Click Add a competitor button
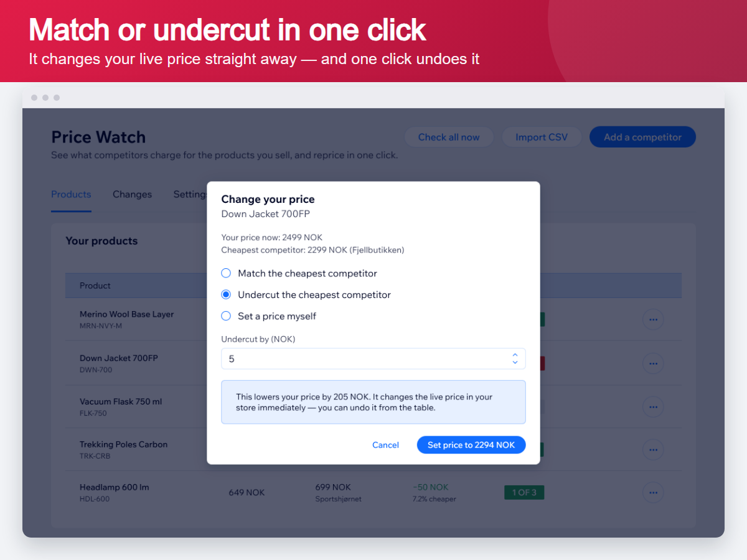Viewport: 747px width, 560px height. point(642,137)
